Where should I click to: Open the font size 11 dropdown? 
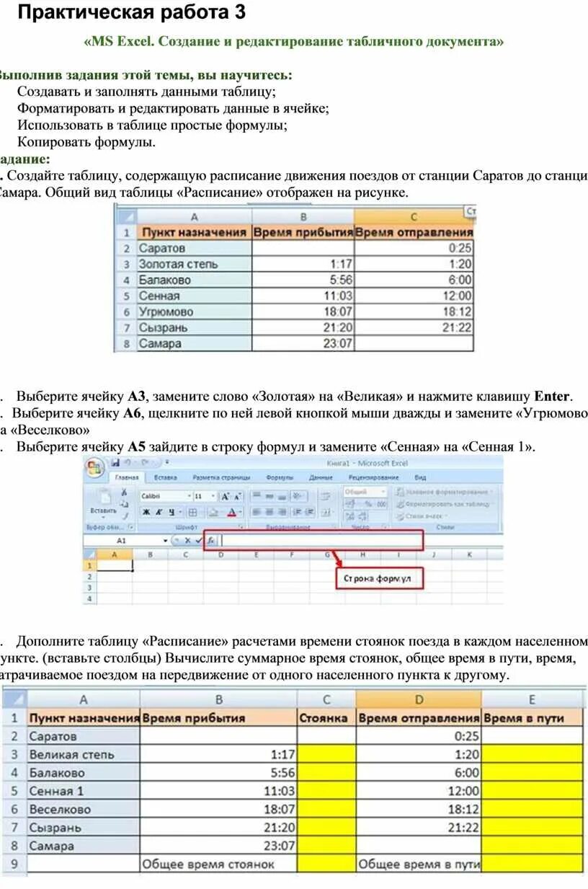point(213,496)
